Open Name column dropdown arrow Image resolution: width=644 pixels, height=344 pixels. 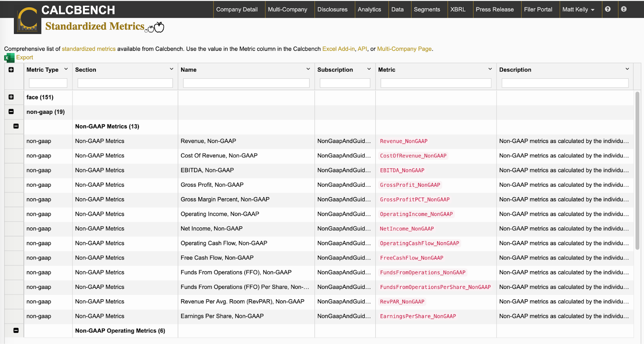point(308,69)
